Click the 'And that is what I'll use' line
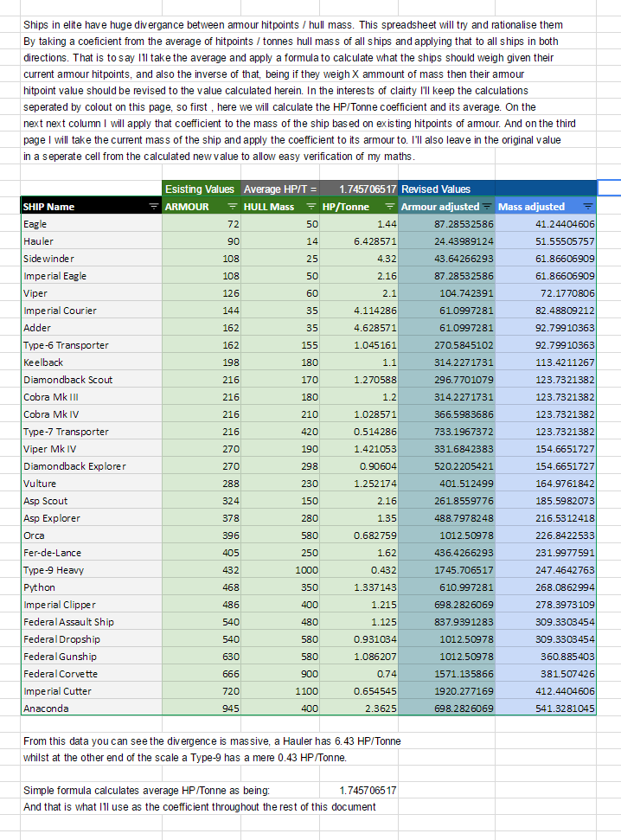This screenshot has height=840, width=621. click(199, 807)
